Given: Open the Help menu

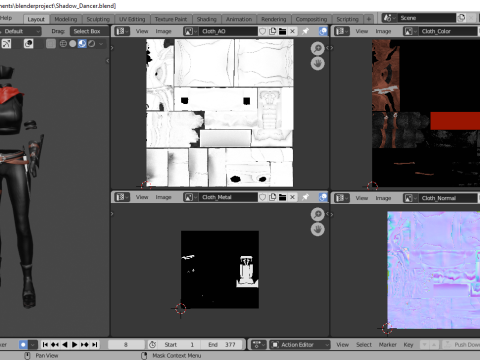Looking at the screenshot, I should [6, 18].
